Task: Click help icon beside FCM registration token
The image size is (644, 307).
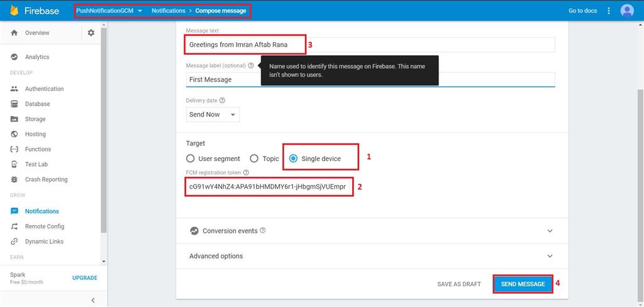Action: [246, 172]
